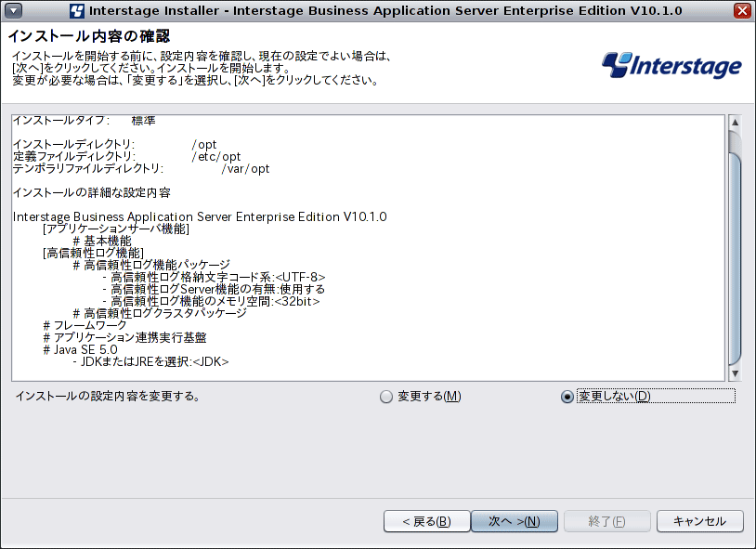
Task: Click the 高信頼性ログ機能のメモリ空間:<32bit> line
Action: click(211, 302)
